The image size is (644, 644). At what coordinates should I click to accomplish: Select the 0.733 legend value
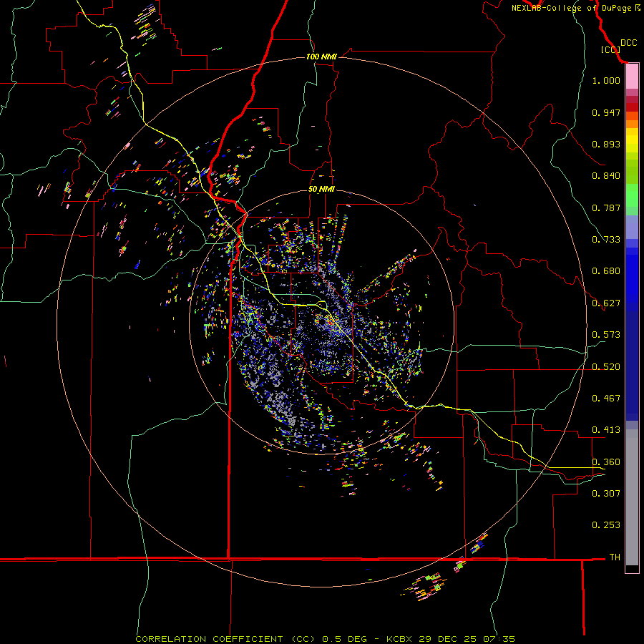(606, 240)
